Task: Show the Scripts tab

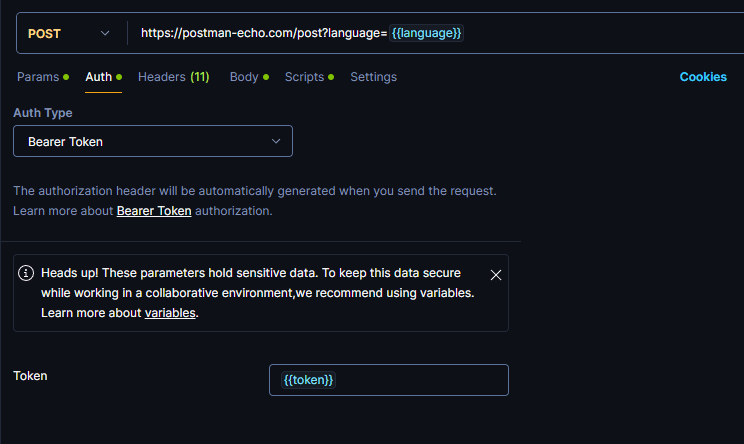Action: tap(304, 77)
